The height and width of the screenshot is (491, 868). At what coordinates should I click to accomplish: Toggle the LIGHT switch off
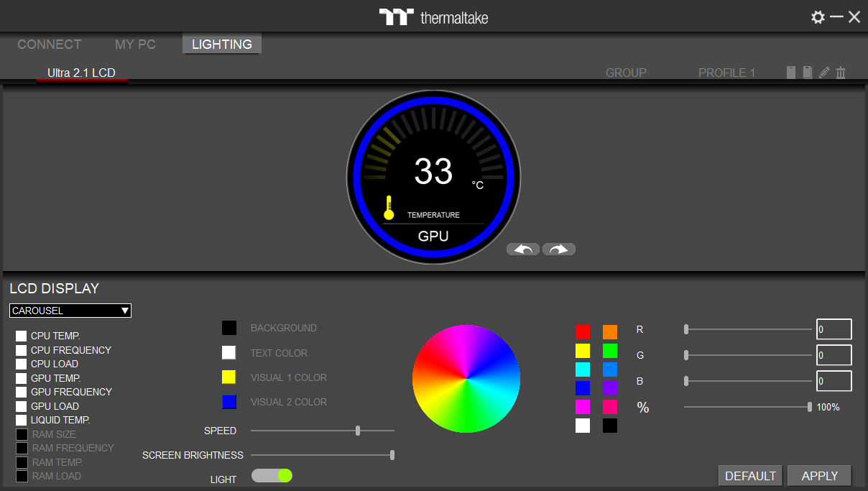point(272,475)
